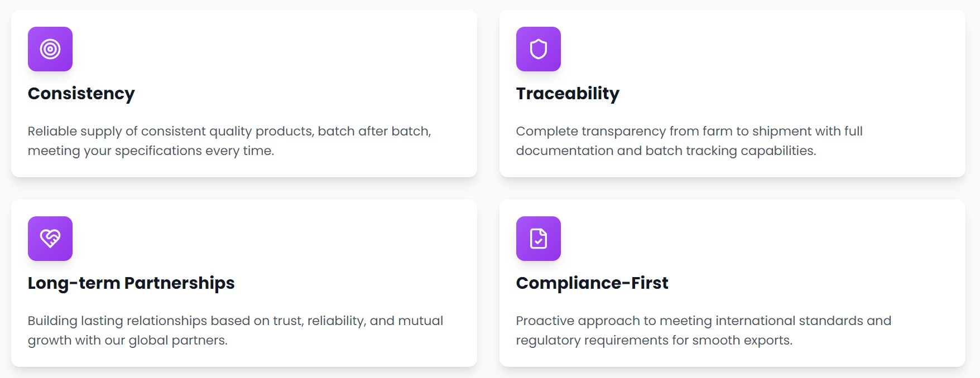This screenshot has width=980, height=378.
Task: Click "documentation and batch tracking capabilities" text
Action: point(666,151)
